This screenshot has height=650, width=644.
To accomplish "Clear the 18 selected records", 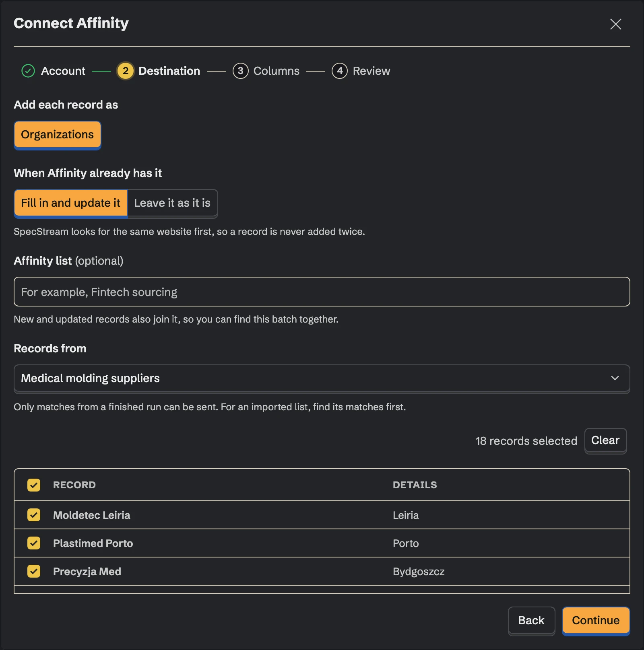I will pyautogui.click(x=605, y=440).
